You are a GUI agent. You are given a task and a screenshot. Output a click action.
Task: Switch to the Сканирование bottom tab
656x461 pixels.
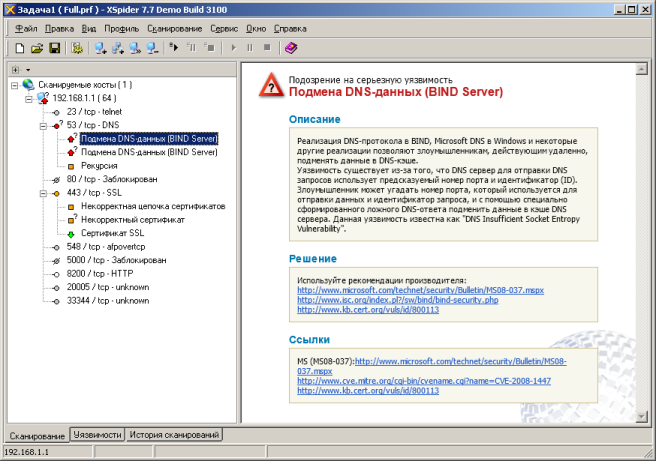37,435
